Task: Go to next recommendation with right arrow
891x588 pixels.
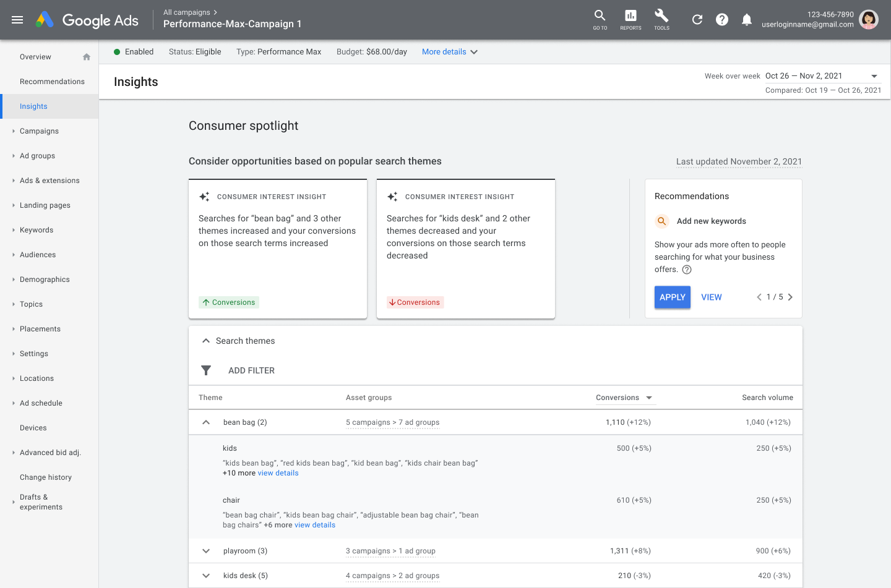Action: [790, 297]
